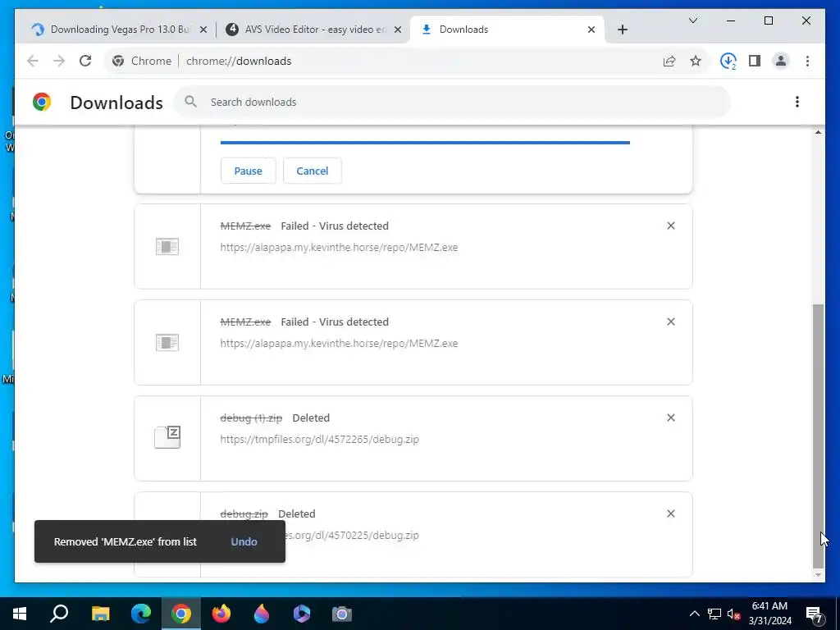Viewport: 840px width, 630px height.
Task: Click the debug (1).zip archive icon
Action: coord(167,437)
